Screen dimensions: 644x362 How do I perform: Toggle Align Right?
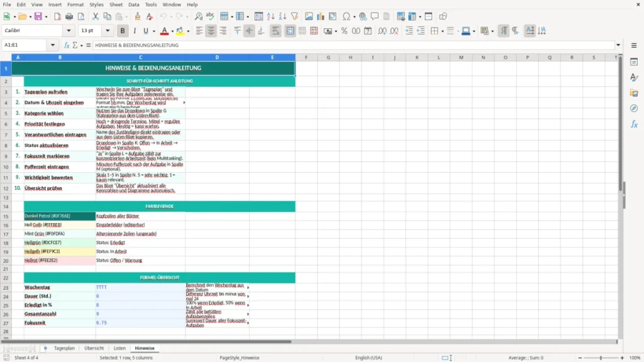point(223,31)
